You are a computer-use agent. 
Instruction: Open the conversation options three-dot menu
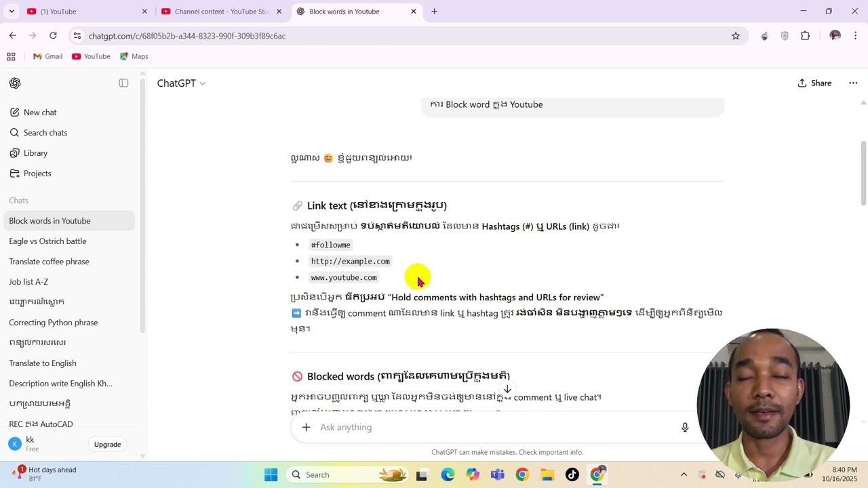pyautogui.click(x=853, y=83)
